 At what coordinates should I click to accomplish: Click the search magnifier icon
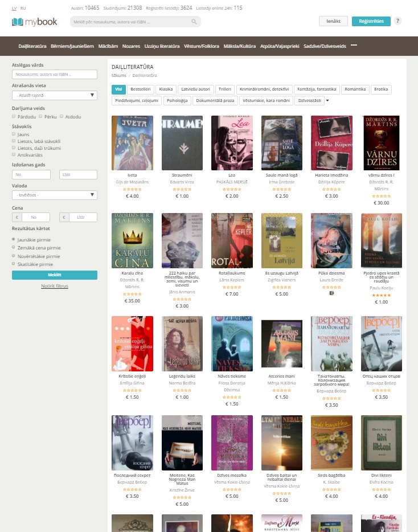click(194, 22)
